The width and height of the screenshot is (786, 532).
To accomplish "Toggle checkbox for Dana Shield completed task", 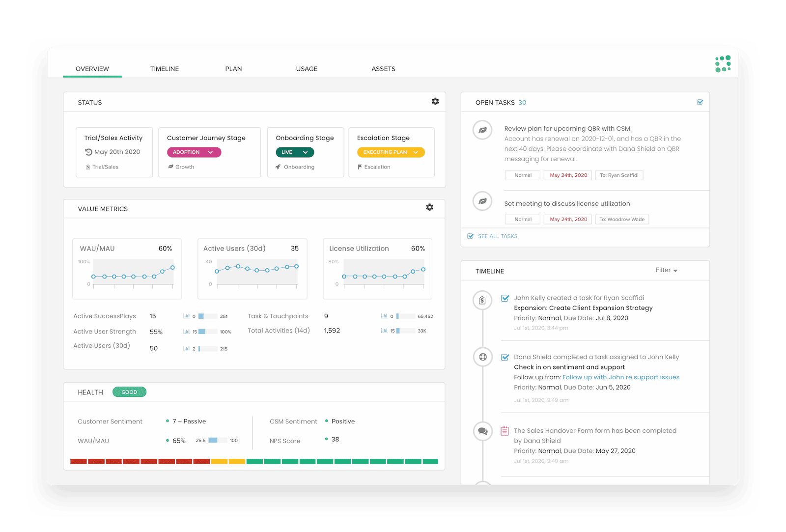I will tap(505, 357).
